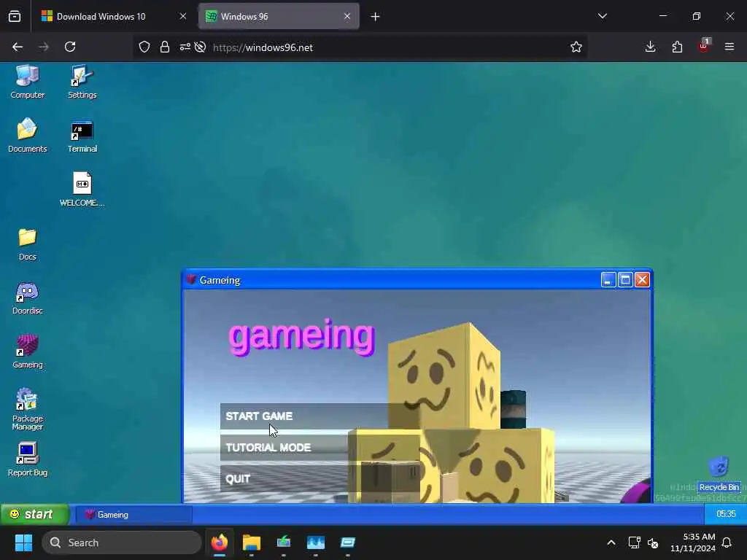Open the Firefox downloads panel

[x=650, y=47]
